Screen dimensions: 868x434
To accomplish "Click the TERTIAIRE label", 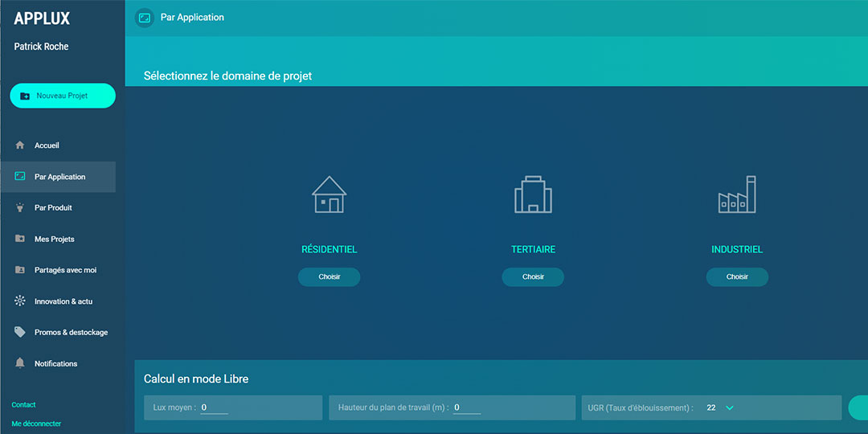I will [x=533, y=250].
